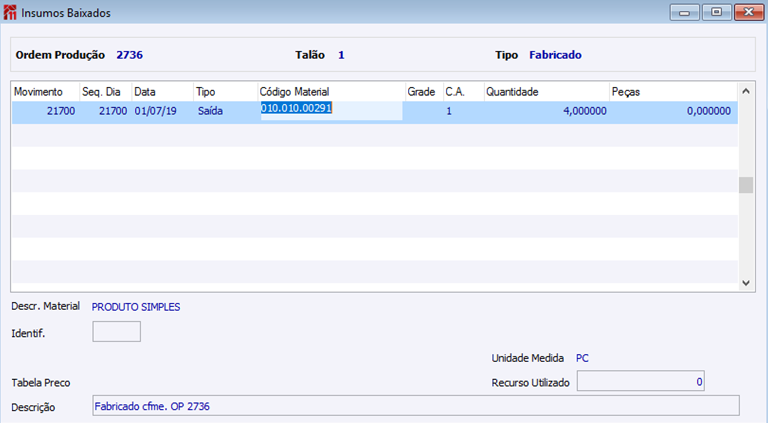Click the Peças column header

coord(673,92)
